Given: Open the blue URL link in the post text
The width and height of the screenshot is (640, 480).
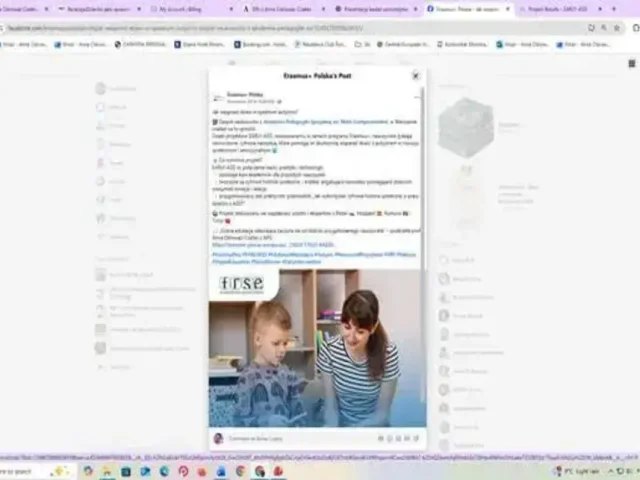Looking at the screenshot, I should pyautogui.click(x=273, y=245).
